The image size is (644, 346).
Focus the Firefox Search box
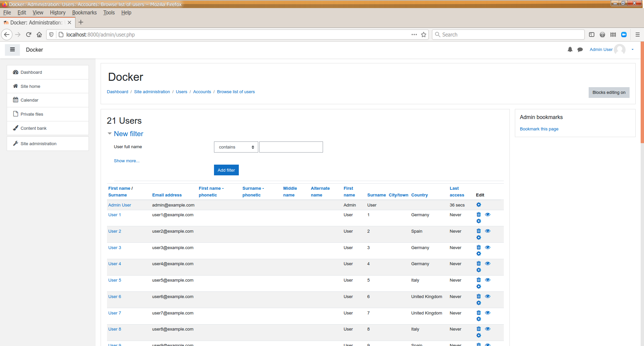tap(508, 35)
